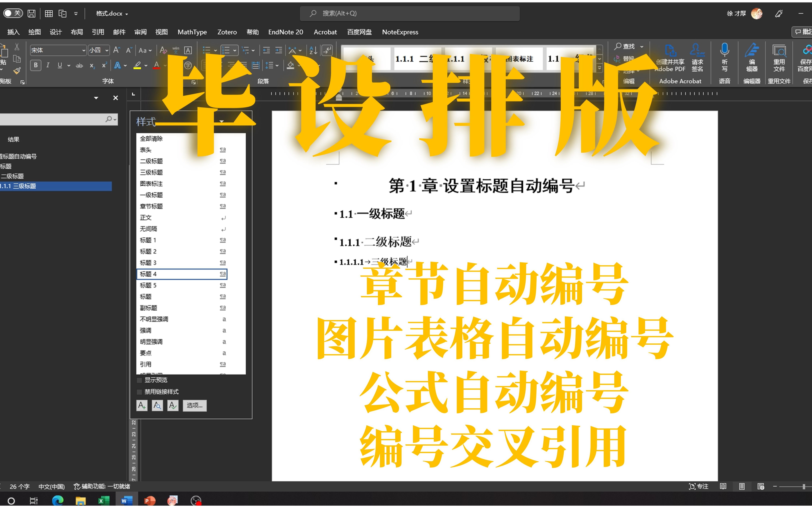Image resolution: width=812 pixels, height=508 pixels.
Task: Click the manage styles icon
Action: 173,406
